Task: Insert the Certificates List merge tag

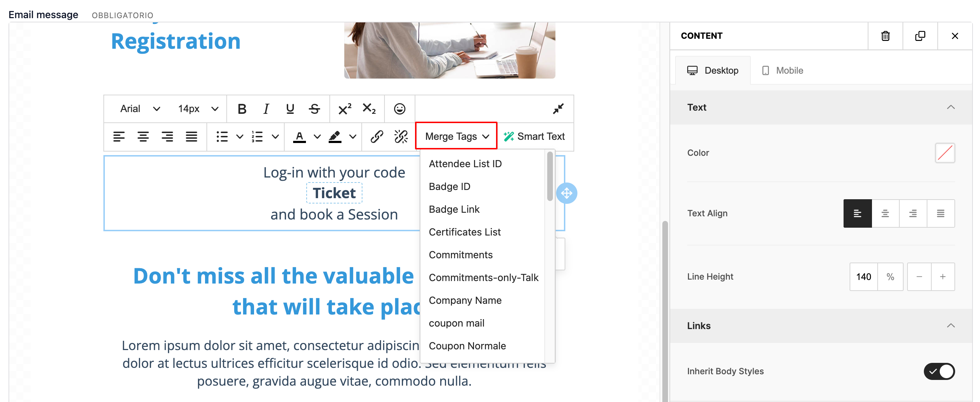Action: pyautogui.click(x=483, y=232)
